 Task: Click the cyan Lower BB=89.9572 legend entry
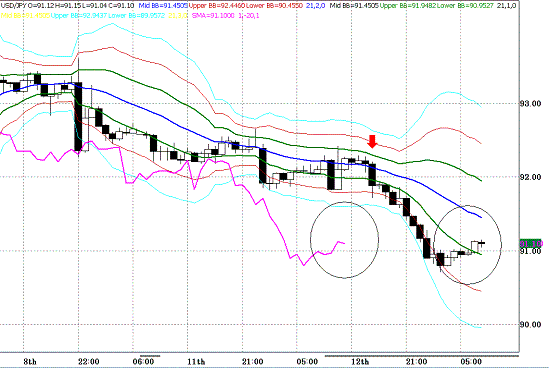pyautogui.click(x=137, y=16)
